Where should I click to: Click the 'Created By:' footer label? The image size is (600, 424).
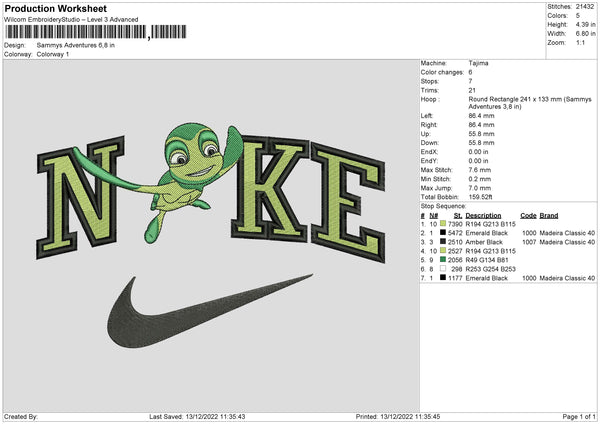pyautogui.click(x=21, y=417)
